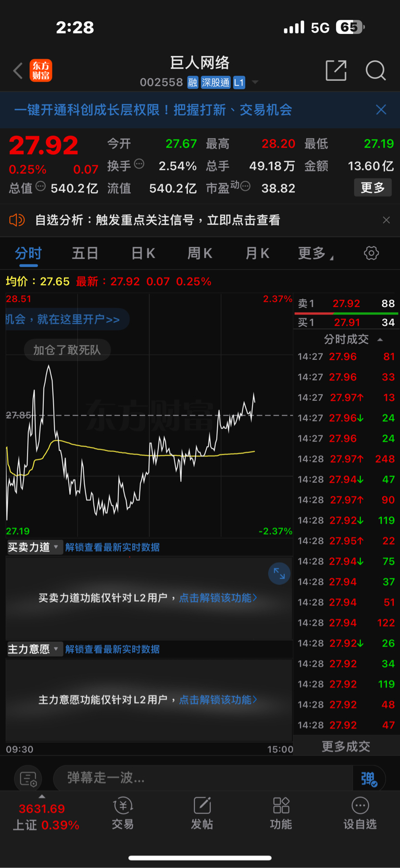Tap the danmaku input 弹幕走一波
Image resolution: width=400 pixels, height=868 pixels.
[x=203, y=778]
